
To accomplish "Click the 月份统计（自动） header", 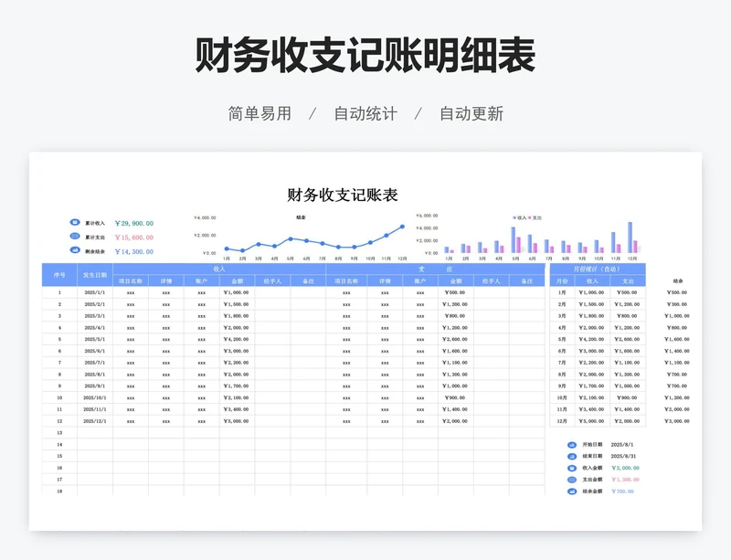I will [x=598, y=269].
